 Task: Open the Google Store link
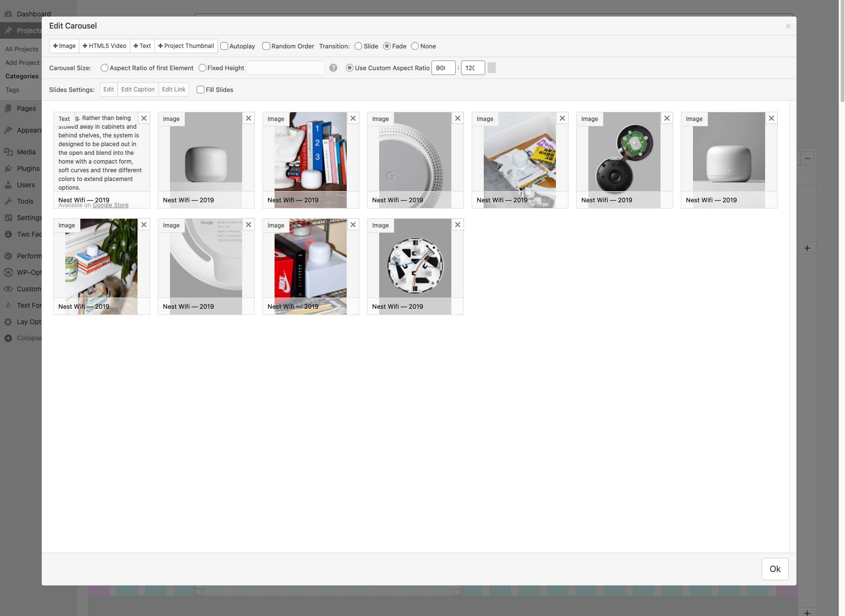point(110,205)
